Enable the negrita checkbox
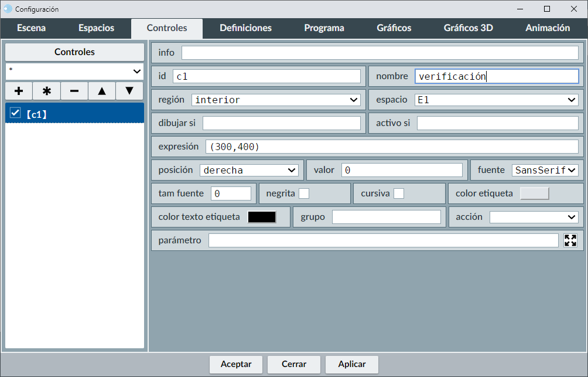 click(x=304, y=193)
